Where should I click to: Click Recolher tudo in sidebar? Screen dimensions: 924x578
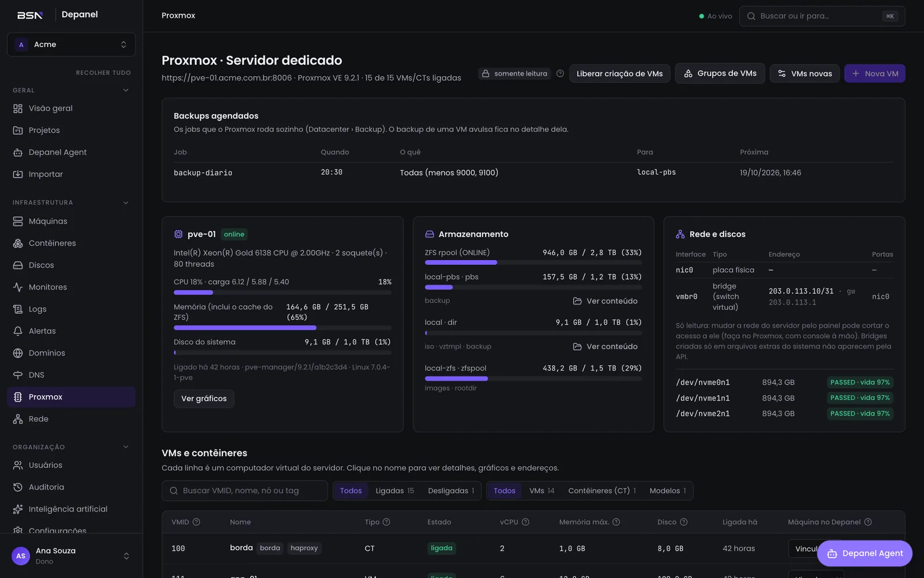tap(103, 73)
